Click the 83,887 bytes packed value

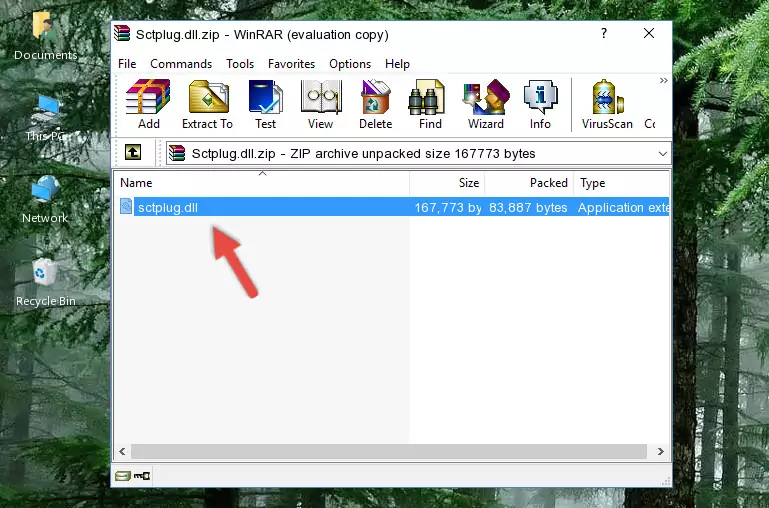[x=528, y=207]
